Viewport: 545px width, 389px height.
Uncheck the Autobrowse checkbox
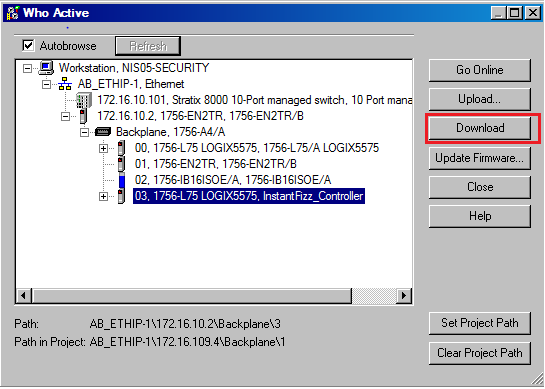[28, 46]
